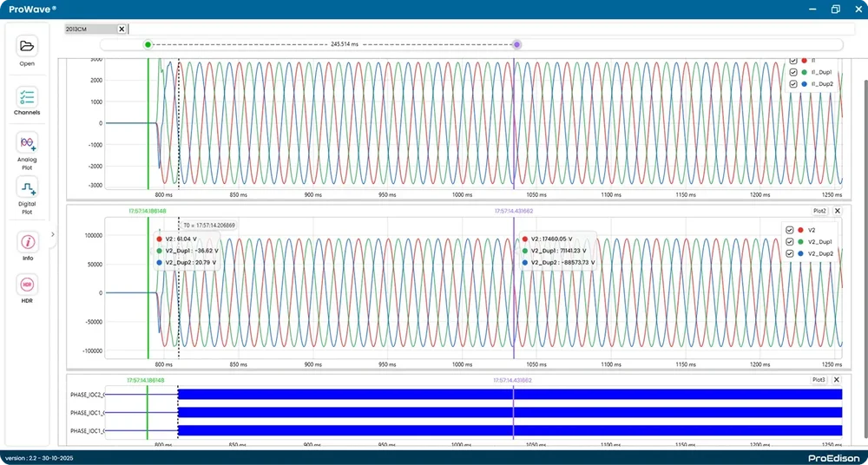The image size is (868, 465).
Task: Click the T0 = 17:57:14.206869 marker label
Action: [x=210, y=226]
